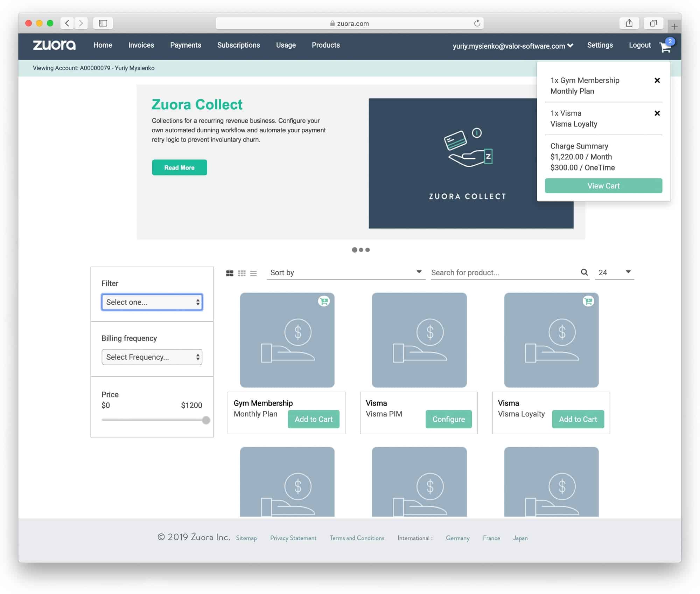Open Visma Loyalty product thumbnail

tap(551, 340)
